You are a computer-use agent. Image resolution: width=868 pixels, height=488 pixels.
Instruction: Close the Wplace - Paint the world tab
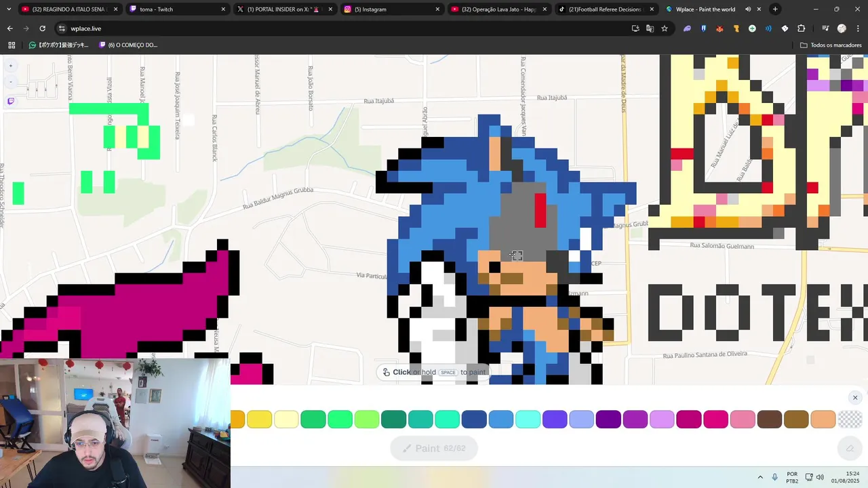pyautogui.click(x=759, y=9)
